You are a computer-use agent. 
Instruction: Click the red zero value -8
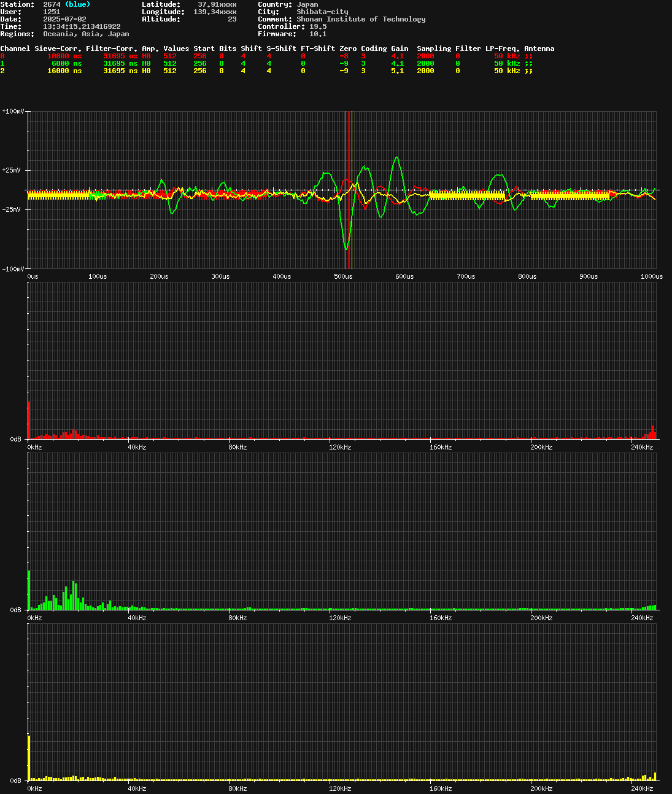tap(344, 56)
